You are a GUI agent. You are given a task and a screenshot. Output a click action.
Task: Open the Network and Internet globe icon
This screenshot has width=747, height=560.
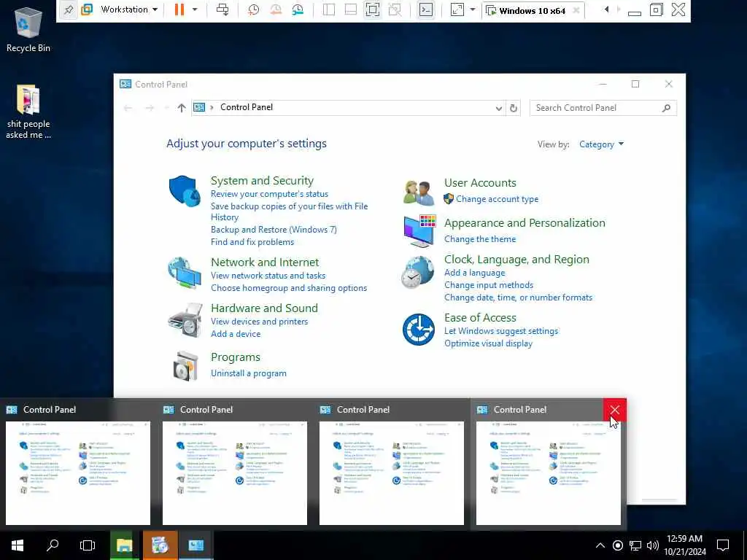185,273
